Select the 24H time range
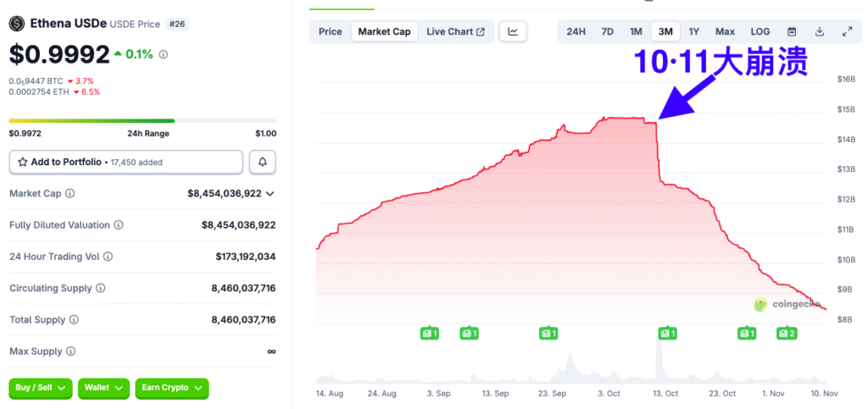 [x=576, y=32]
